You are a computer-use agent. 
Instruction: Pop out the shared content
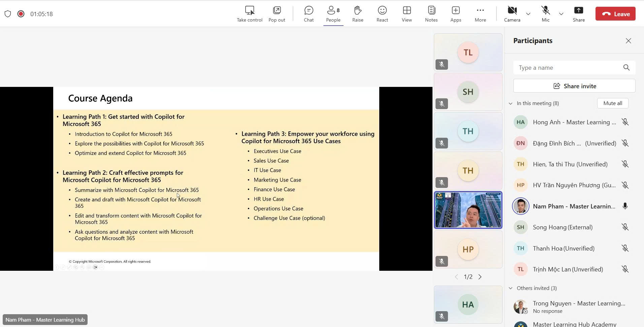point(277,14)
